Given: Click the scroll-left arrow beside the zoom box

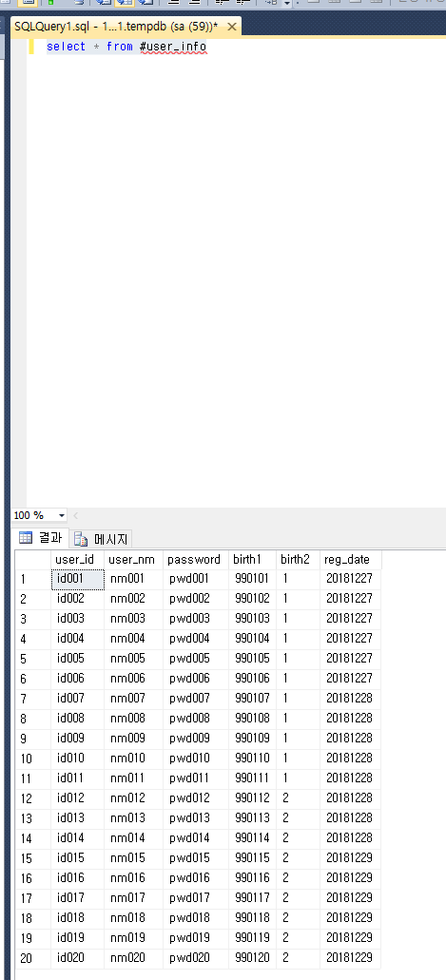Looking at the screenshot, I should point(76,515).
